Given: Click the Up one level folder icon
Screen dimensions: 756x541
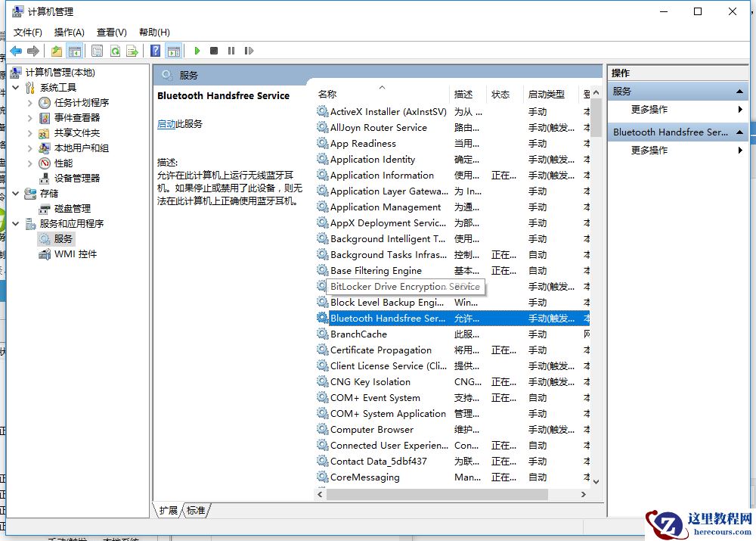Looking at the screenshot, I should pos(57,51).
